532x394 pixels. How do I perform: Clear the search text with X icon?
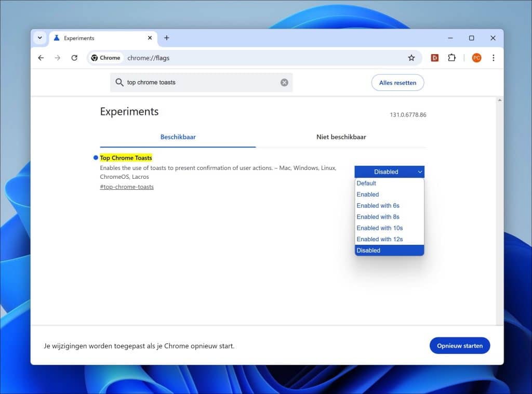284,82
